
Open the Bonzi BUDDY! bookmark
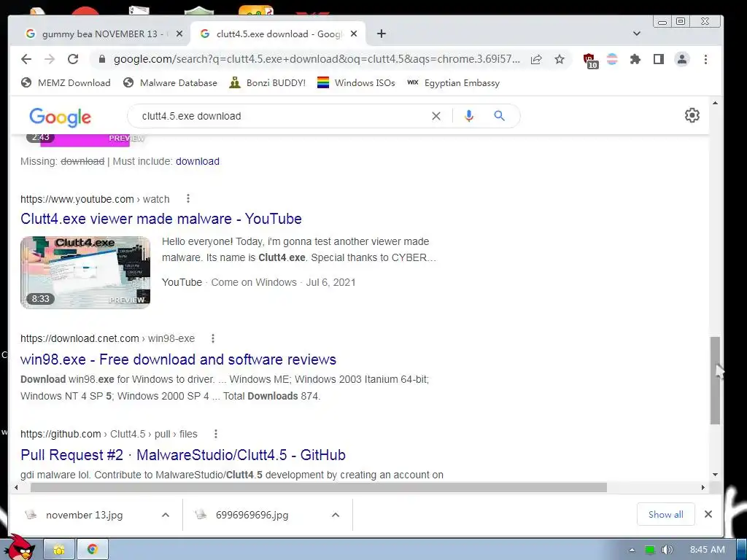(267, 83)
